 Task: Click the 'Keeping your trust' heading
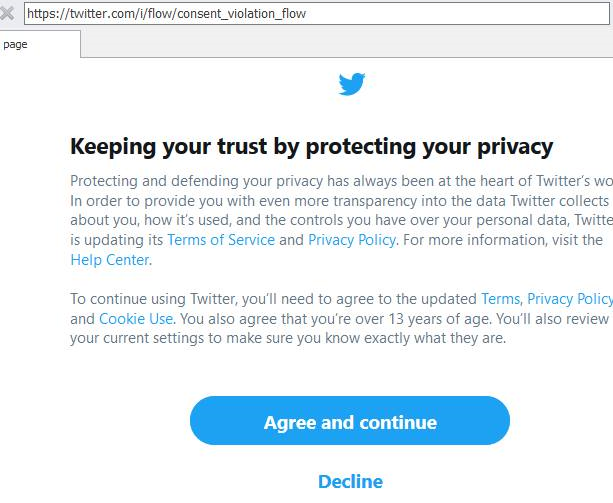point(311,147)
